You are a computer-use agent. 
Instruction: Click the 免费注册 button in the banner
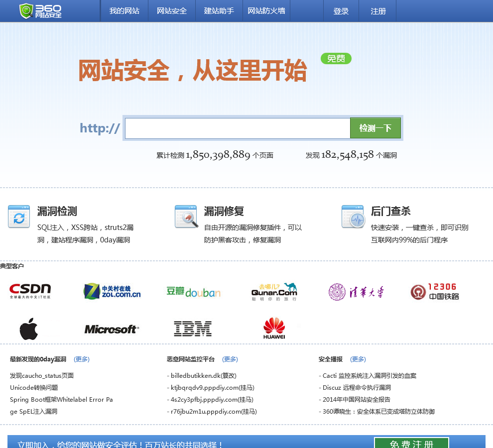[x=411, y=443]
